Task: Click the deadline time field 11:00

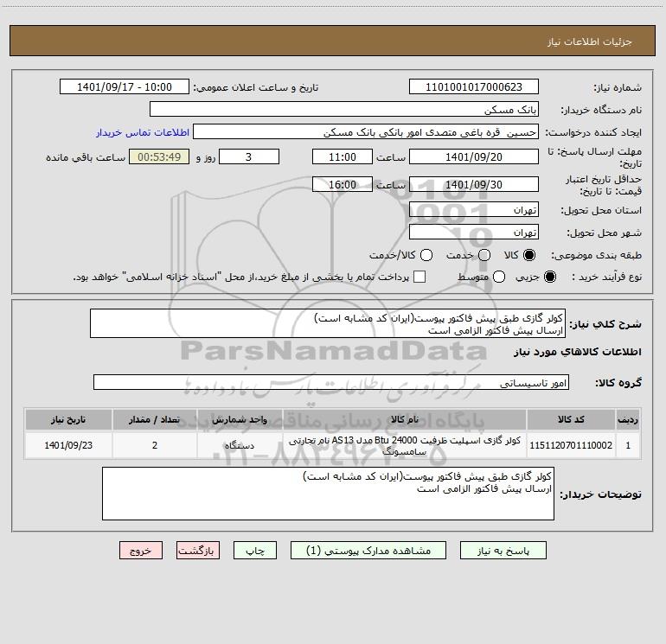Action: (343, 156)
